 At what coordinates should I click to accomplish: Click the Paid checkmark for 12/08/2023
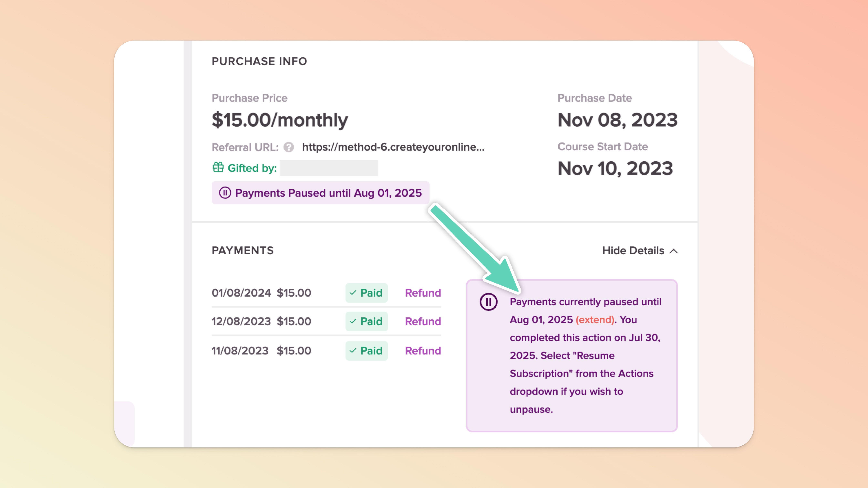[x=353, y=321]
